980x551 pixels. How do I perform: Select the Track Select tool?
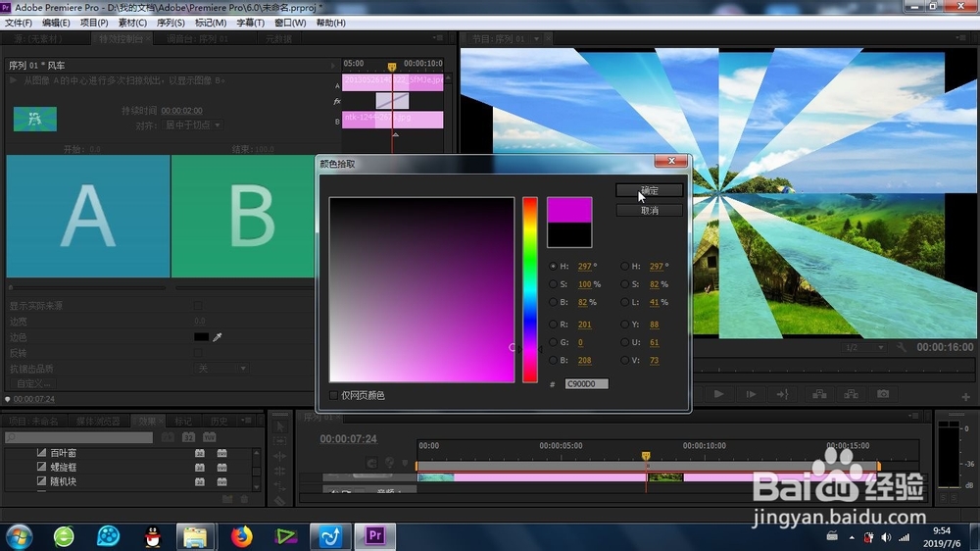click(280, 441)
